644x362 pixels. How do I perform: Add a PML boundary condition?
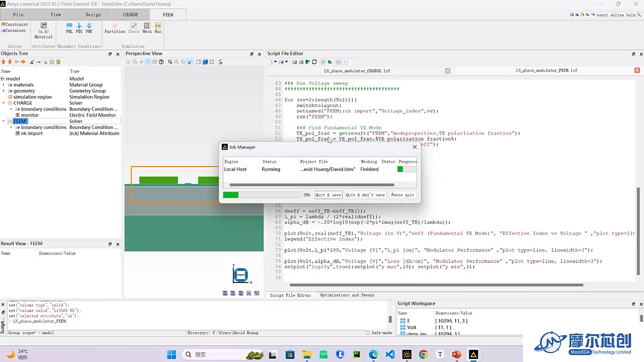(69, 28)
